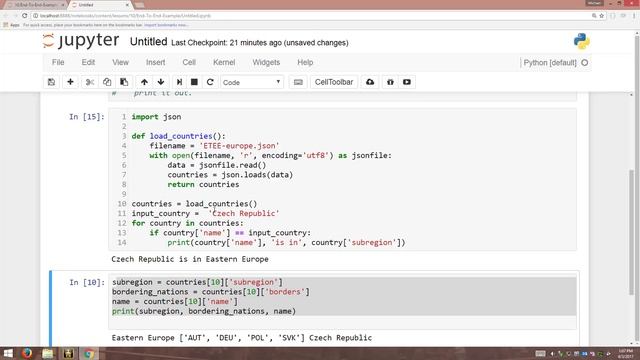Click the Python [default] kernel name
Screen dimensions: 640x360
[550, 63]
